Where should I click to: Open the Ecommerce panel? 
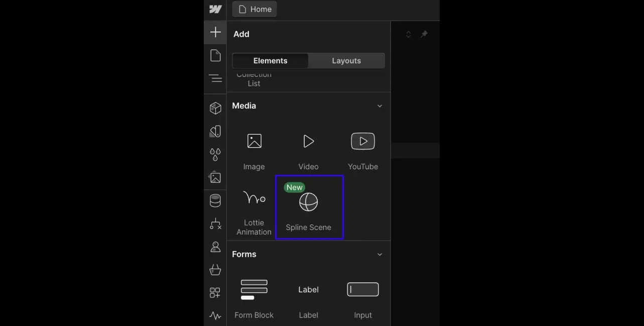coord(215,270)
